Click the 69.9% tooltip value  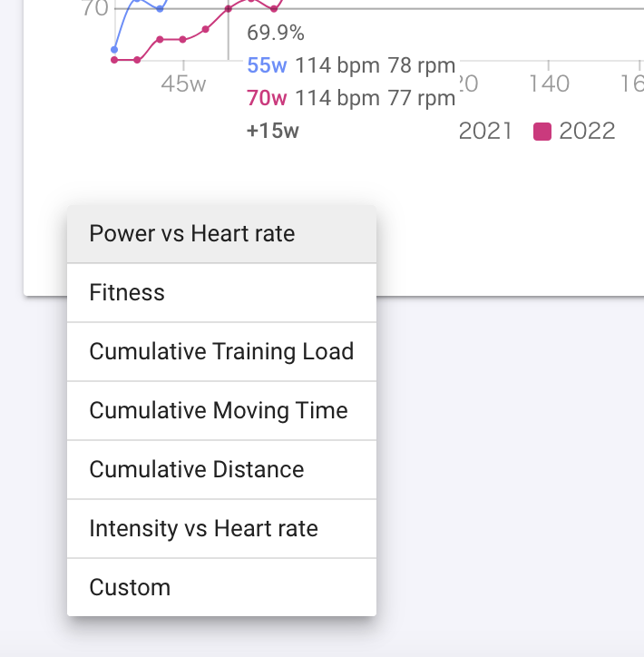(276, 34)
